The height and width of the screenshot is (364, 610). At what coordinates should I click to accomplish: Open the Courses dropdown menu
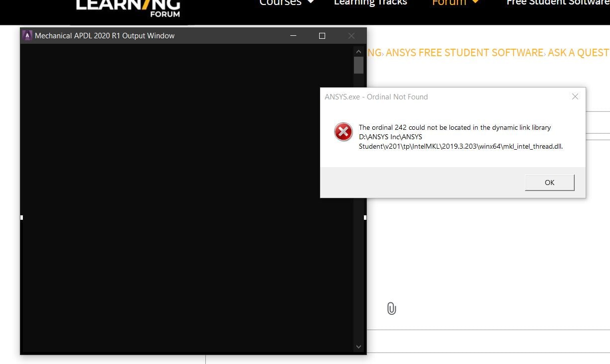(x=287, y=3)
